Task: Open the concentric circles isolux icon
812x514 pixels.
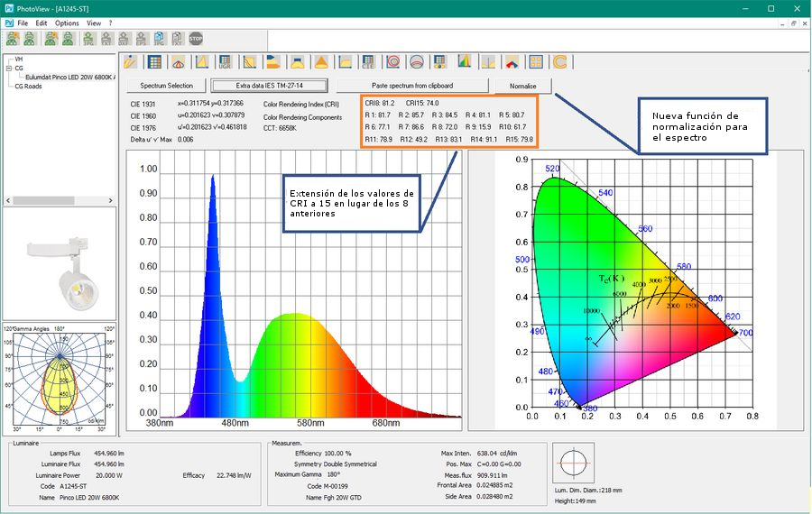Action: click(x=392, y=62)
